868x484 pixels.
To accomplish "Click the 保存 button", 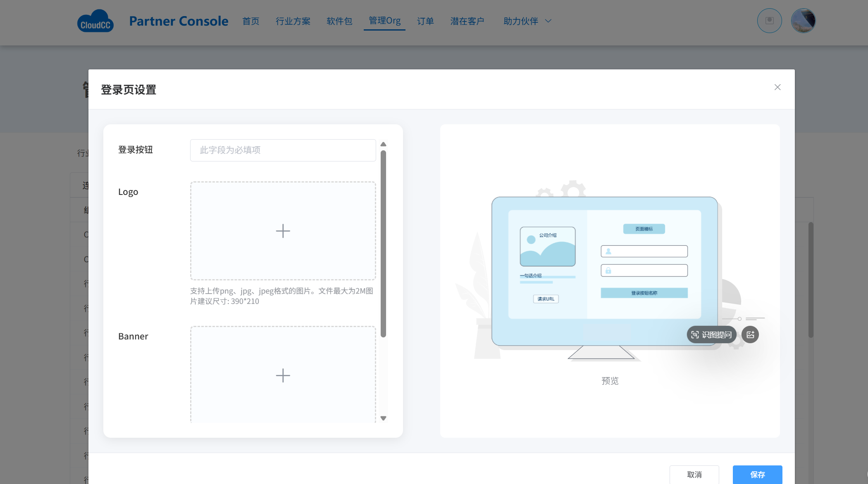I will [757, 475].
